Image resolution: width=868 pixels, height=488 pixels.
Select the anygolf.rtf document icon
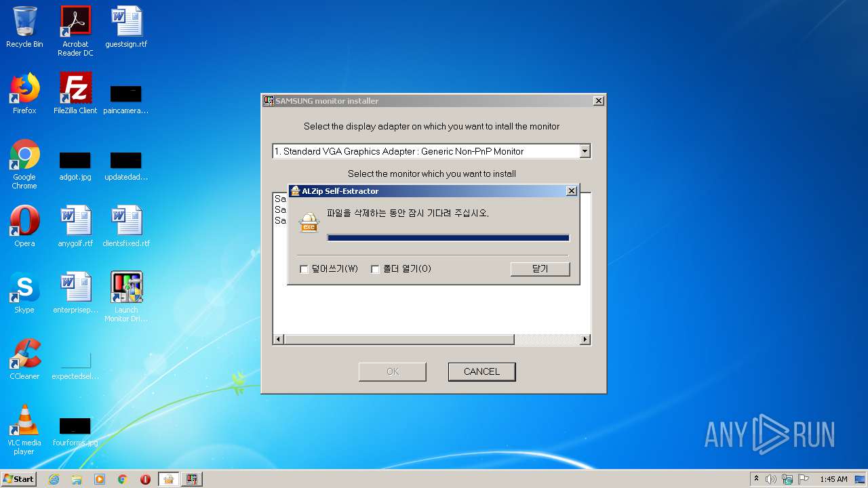tap(75, 226)
